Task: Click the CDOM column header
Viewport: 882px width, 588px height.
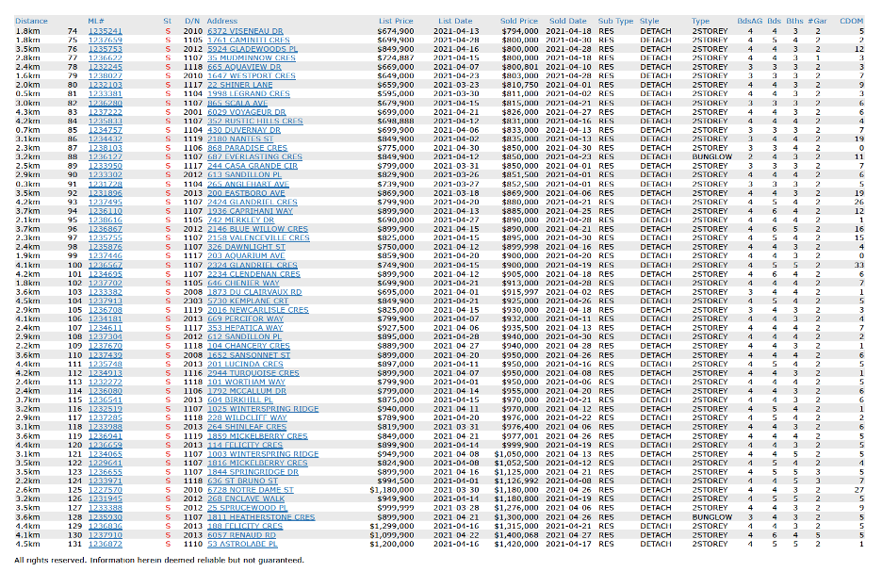Action: point(852,20)
